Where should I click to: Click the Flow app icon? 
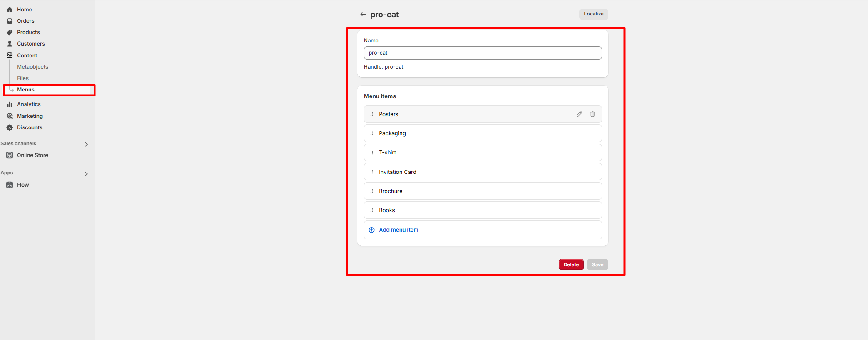[10, 185]
